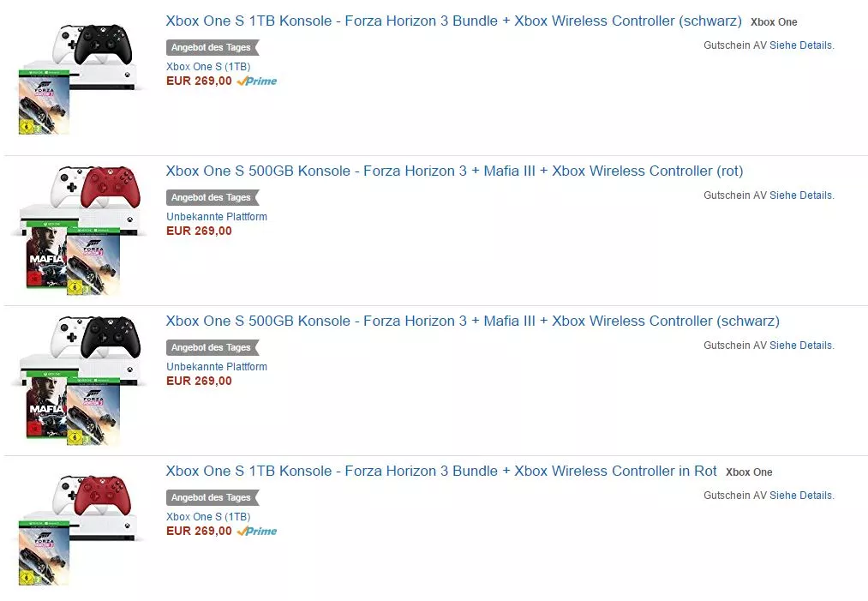The image size is (868, 601).
Task: Click 'Angebot des Tages' badge on 1TB Rot bundle
Action: point(211,498)
